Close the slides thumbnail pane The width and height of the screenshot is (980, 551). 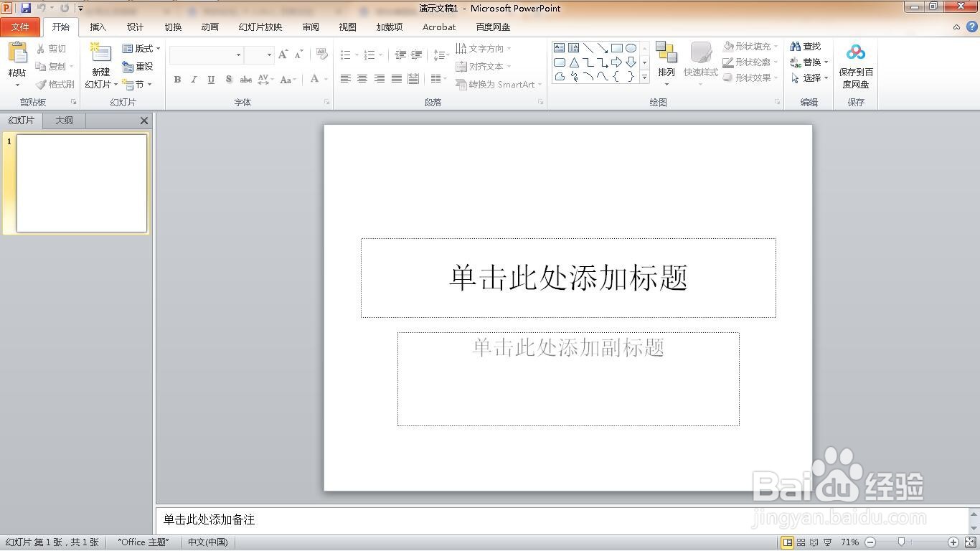coord(144,121)
